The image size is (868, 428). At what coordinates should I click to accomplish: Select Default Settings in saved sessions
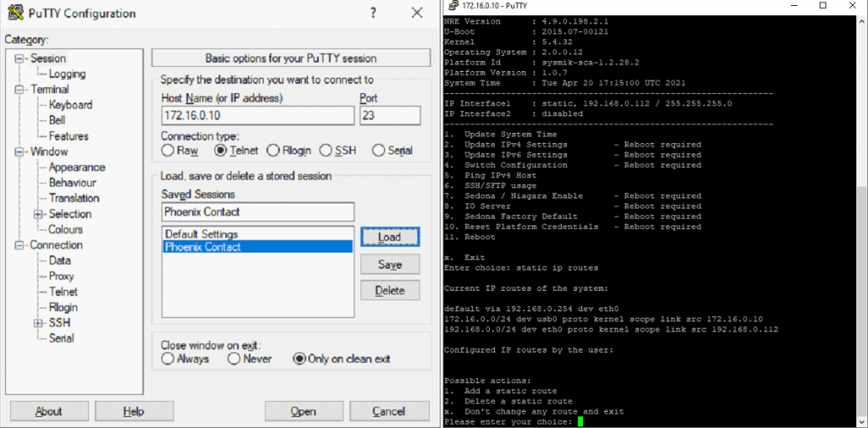tap(202, 234)
